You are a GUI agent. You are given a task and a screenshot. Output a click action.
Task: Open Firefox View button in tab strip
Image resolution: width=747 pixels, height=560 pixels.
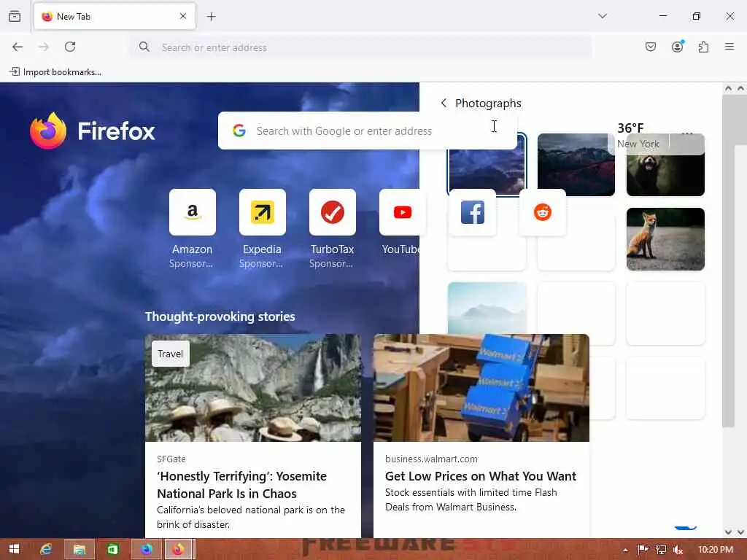15,16
